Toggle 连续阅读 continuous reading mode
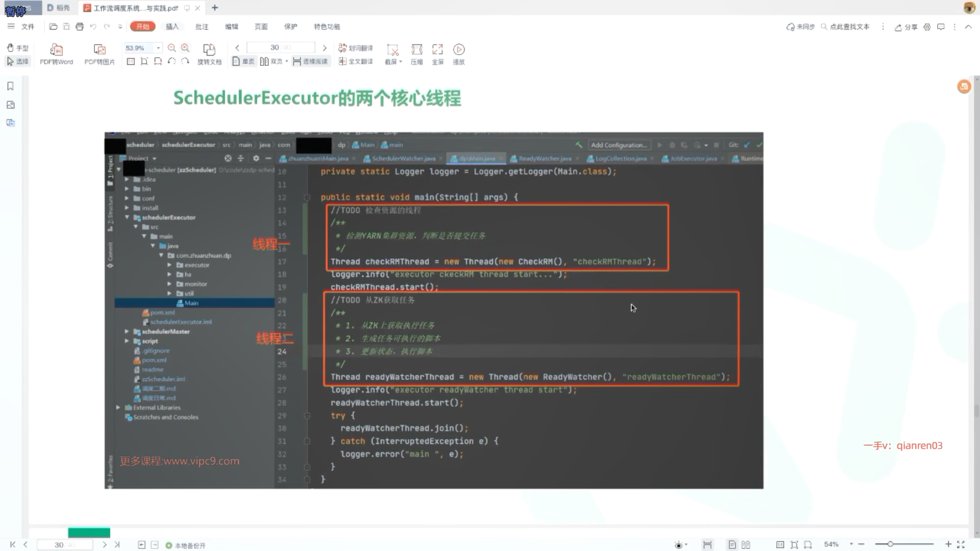 pyautogui.click(x=310, y=61)
